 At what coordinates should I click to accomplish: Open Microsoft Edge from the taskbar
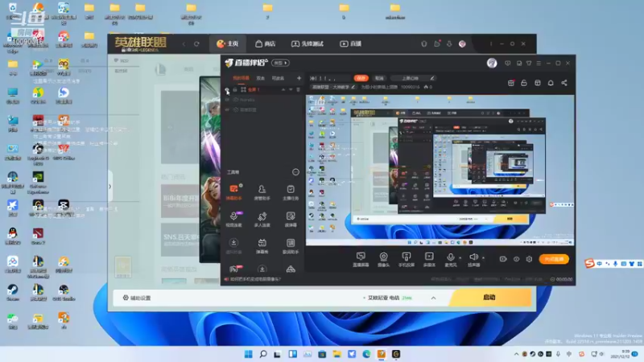366,354
